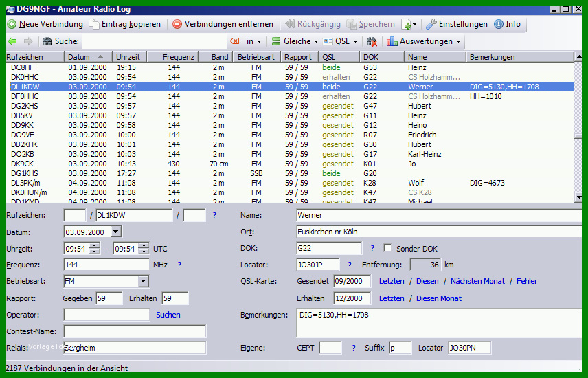Click the Eigene Locator field JO30PN
The height and width of the screenshot is (378, 588).
pos(469,348)
